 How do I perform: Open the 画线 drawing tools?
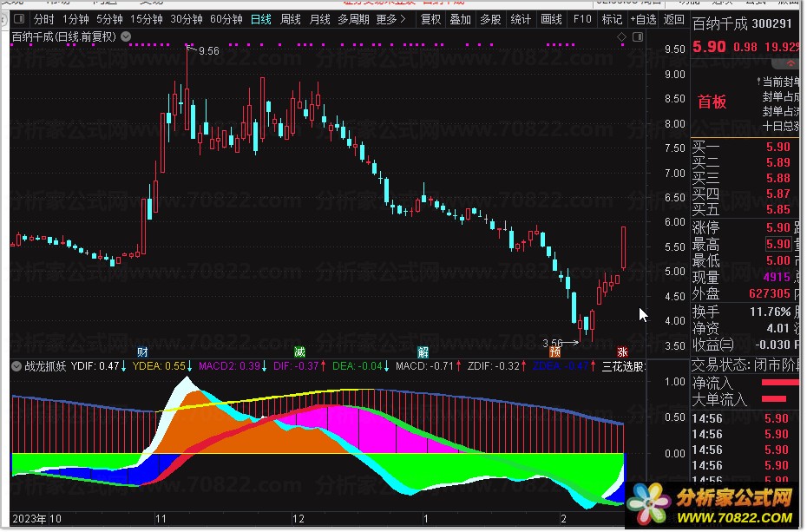pyautogui.click(x=551, y=20)
